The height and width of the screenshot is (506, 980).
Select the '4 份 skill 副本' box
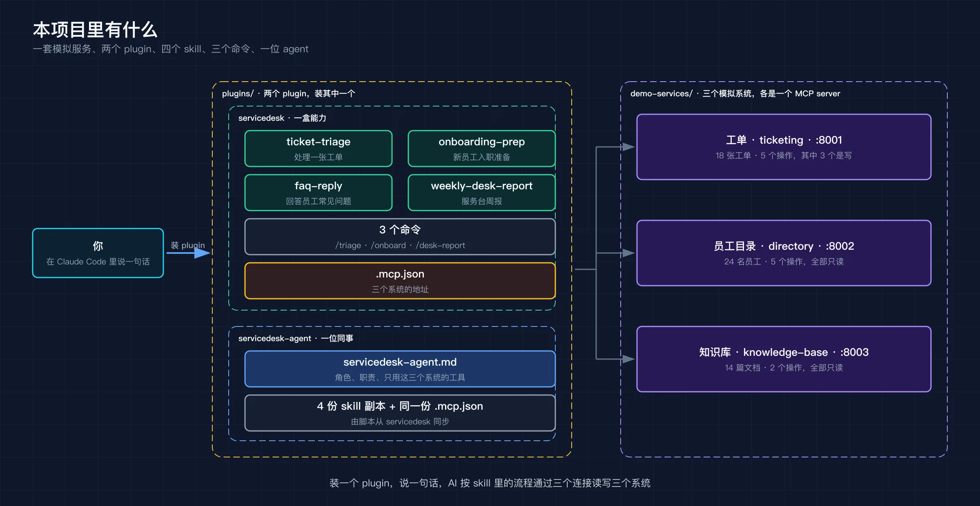click(400, 413)
